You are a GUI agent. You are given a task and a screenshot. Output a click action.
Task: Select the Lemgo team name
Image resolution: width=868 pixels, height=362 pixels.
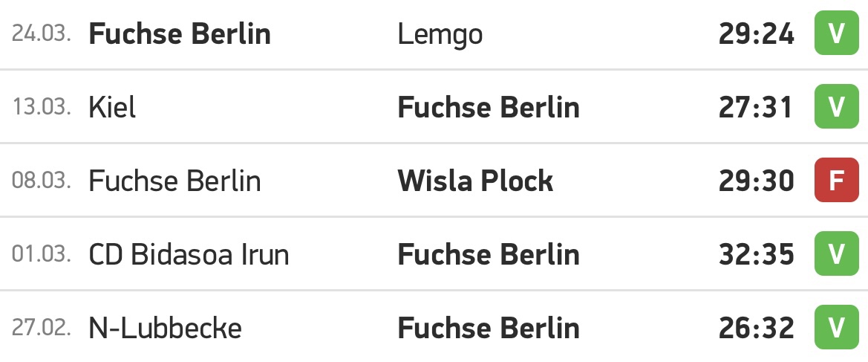pyautogui.click(x=440, y=36)
